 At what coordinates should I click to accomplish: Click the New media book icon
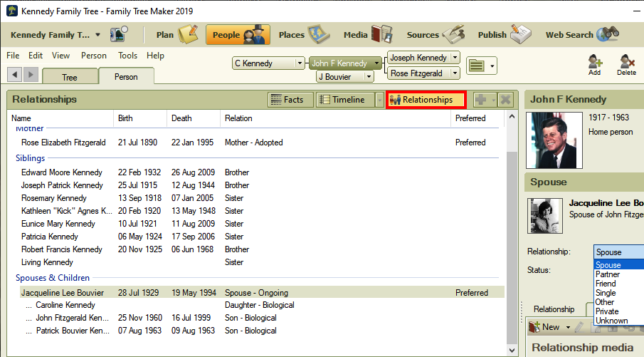coord(534,327)
